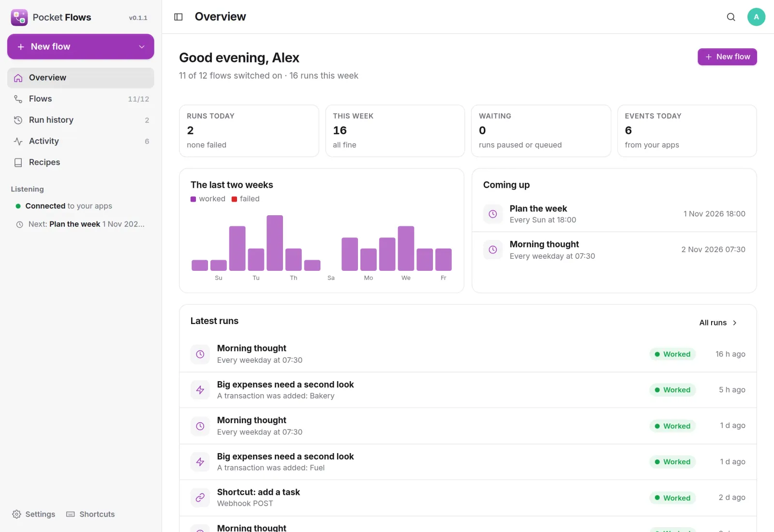
Task: Click the clock icon beside Plan the week
Action: click(x=493, y=214)
